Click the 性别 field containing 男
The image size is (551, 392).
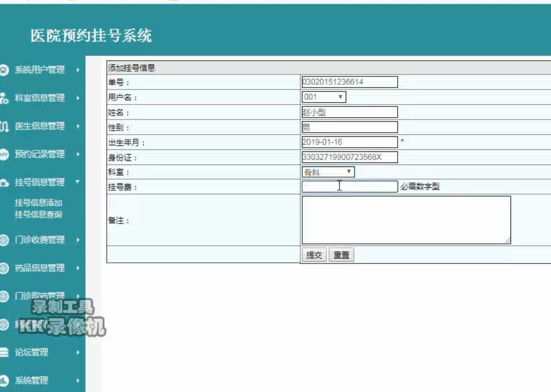[350, 127]
